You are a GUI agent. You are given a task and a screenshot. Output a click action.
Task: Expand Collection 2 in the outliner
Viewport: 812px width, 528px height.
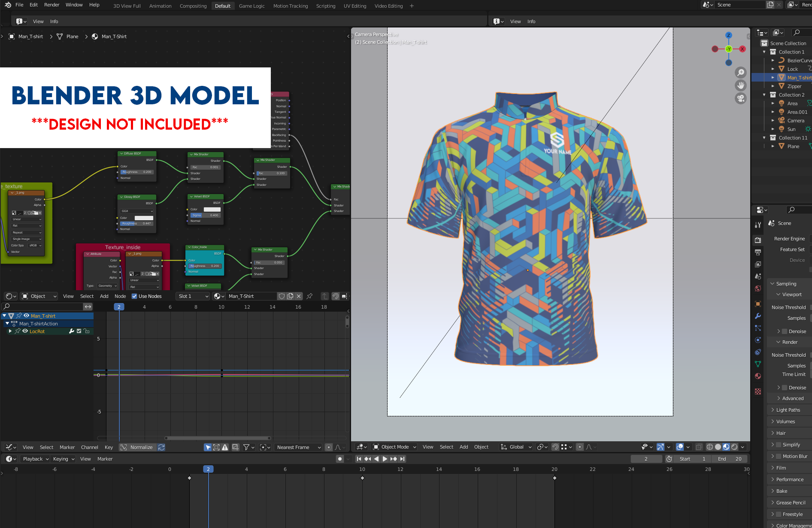pyautogui.click(x=765, y=94)
